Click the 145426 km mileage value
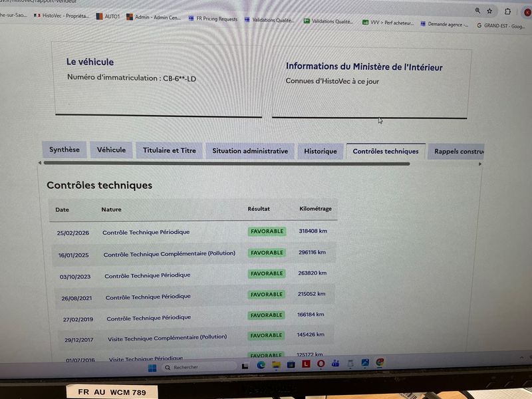The height and width of the screenshot is (399, 532). (x=311, y=334)
